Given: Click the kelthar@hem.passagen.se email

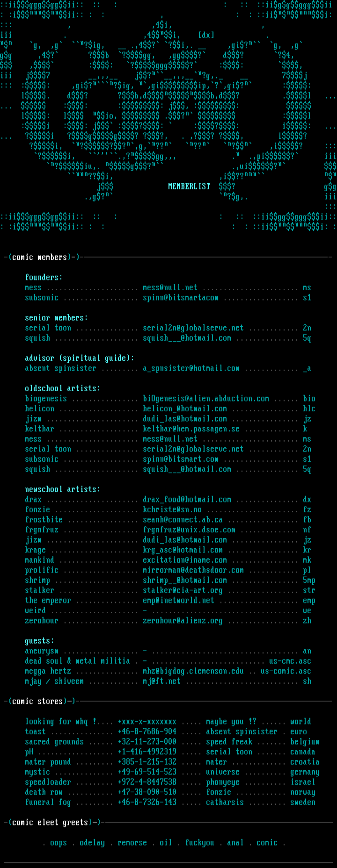Looking at the screenshot, I should pyautogui.click(x=191, y=429).
